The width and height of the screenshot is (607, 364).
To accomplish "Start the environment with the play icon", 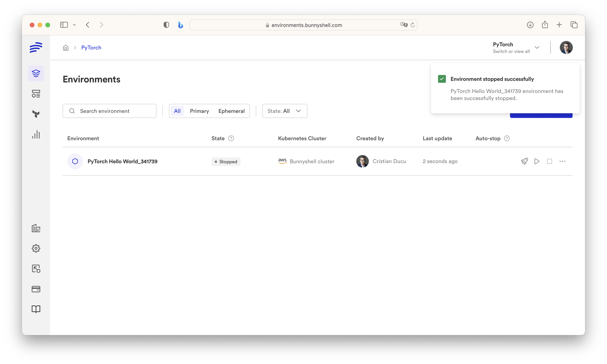I will (x=537, y=161).
